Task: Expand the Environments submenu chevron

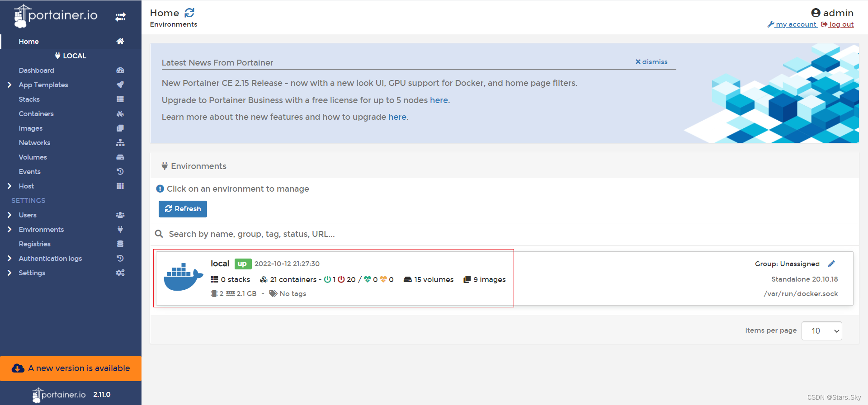Action: (x=9, y=230)
